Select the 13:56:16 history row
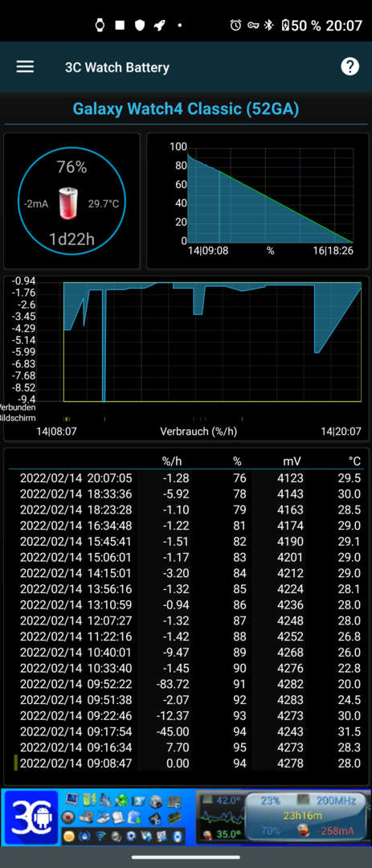Viewport: 372px width, 868px height. click(x=186, y=589)
